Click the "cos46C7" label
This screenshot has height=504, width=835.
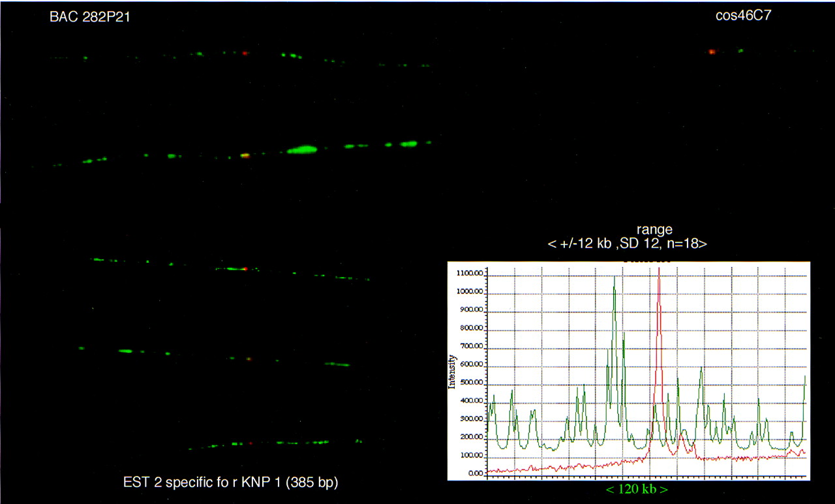pyautogui.click(x=743, y=15)
